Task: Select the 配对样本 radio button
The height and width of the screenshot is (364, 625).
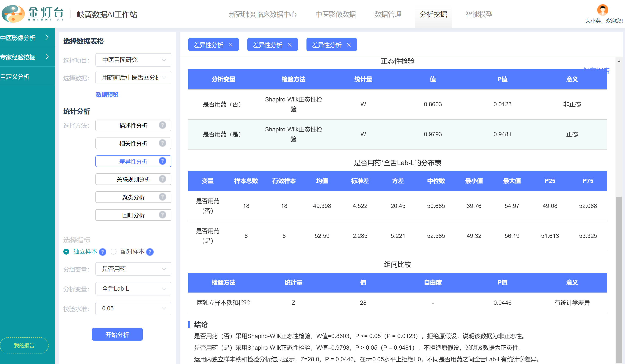Action: (114, 252)
